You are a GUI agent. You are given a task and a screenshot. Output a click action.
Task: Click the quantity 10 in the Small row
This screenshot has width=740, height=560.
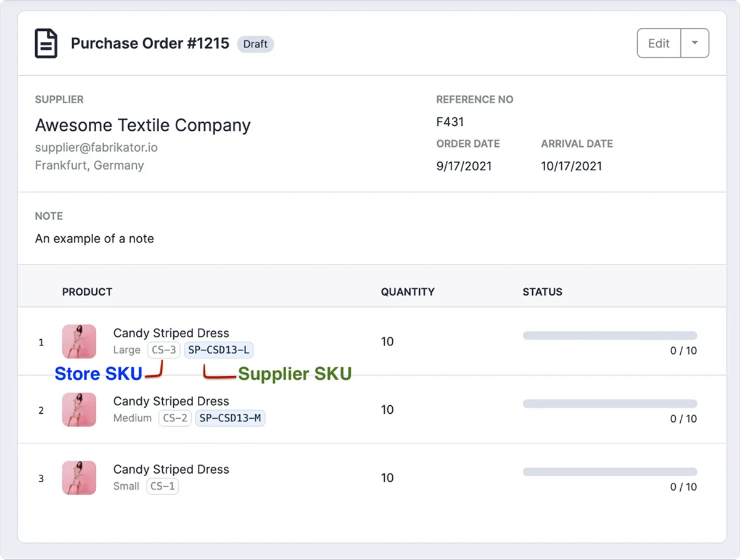click(x=387, y=477)
